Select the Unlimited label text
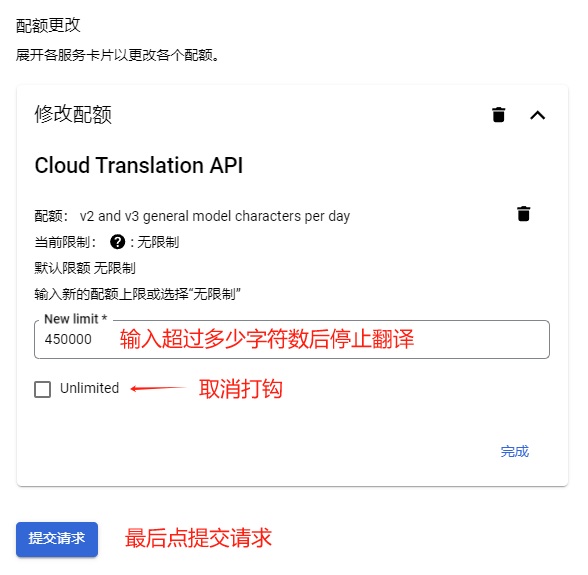 89,388
